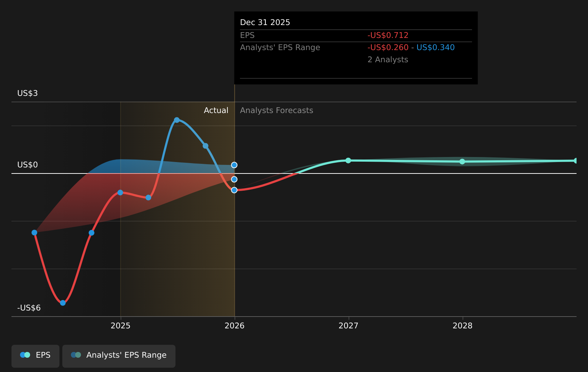Click the first EPS data point on the left
The image size is (588, 372).
[x=34, y=232]
